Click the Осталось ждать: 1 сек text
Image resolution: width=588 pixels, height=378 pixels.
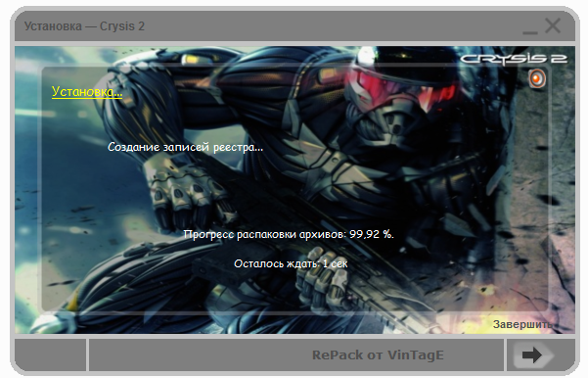click(x=291, y=263)
